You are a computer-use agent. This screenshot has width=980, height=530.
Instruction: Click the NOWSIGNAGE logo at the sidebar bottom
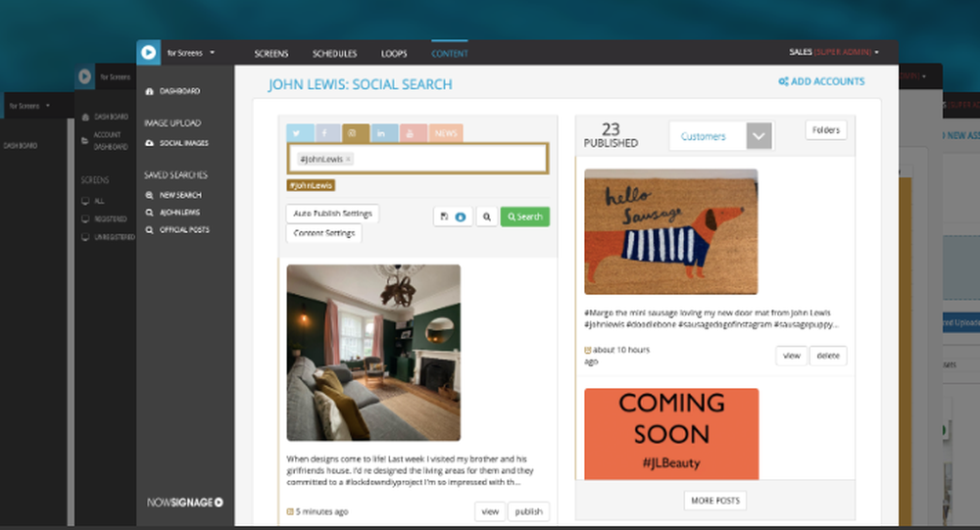click(185, 503)
